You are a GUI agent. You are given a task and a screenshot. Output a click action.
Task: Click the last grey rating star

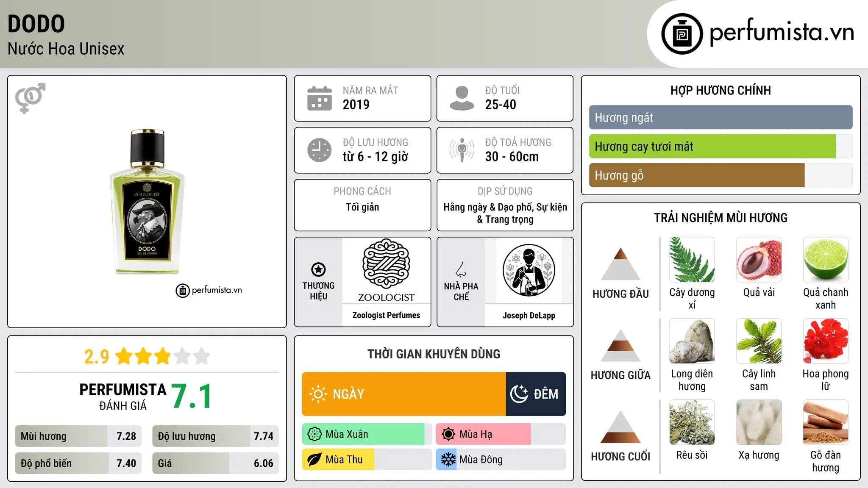[x=202, y=356]
